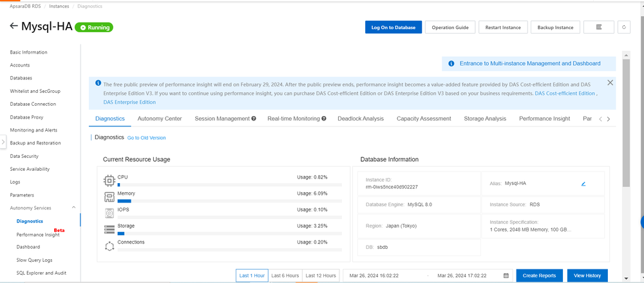Screen dimensions: 644x283
Task: Click the back arrow beside Mysql-HA
Action: coord(14,26)
